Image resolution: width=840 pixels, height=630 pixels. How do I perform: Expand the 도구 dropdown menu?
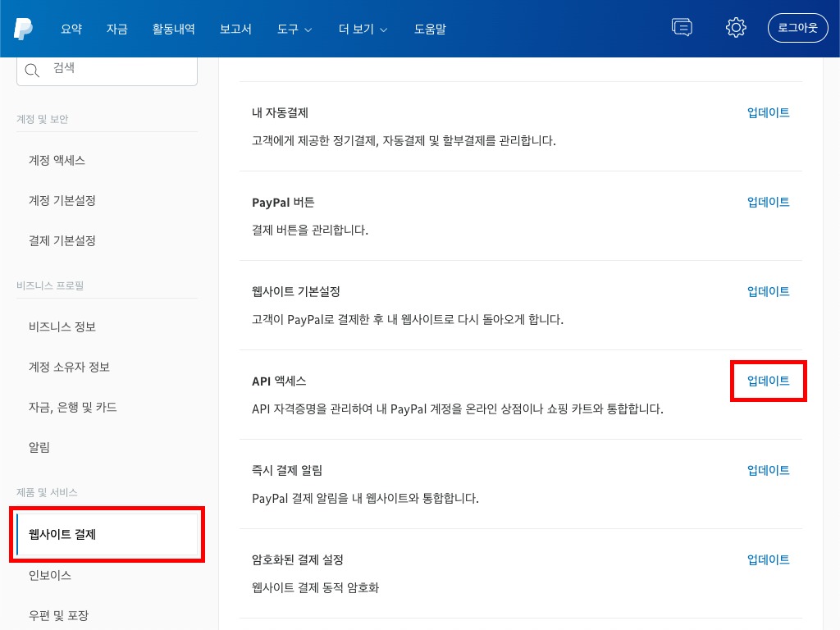click(x=294, y=29)
